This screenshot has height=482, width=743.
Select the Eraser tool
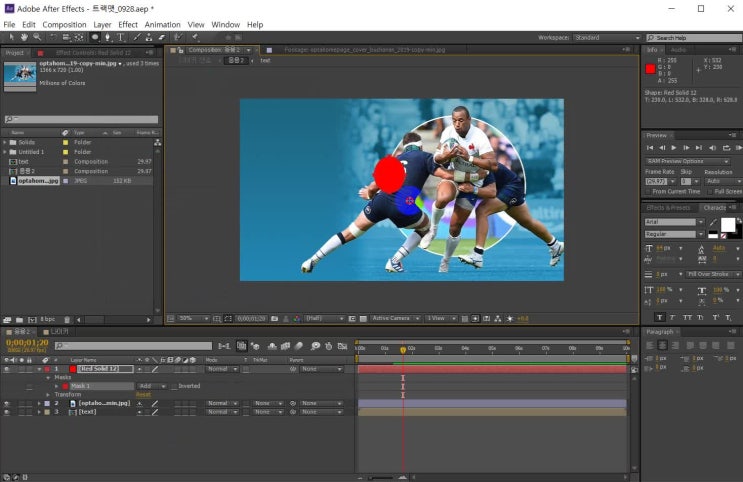162,37
